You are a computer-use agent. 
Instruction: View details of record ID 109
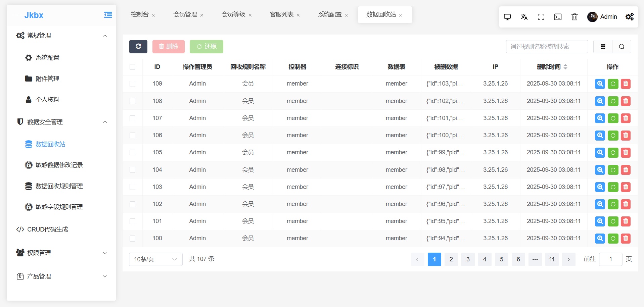[x=600, y=84]
